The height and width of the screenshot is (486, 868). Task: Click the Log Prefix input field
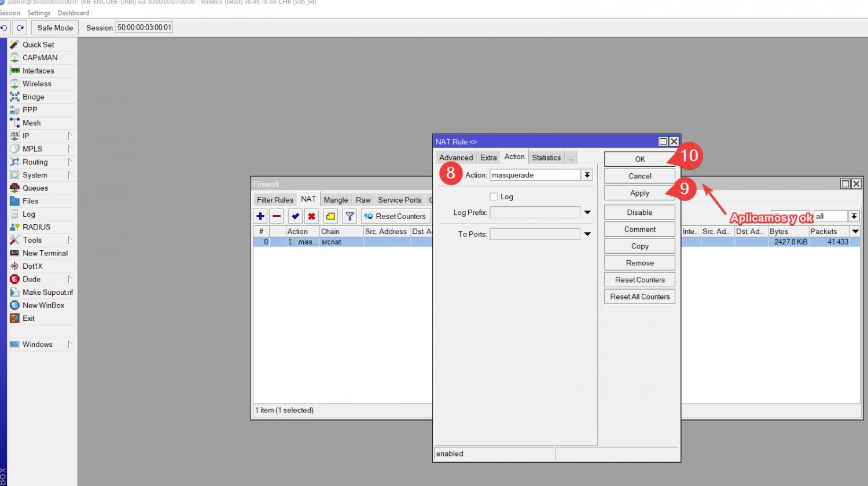pos(535,213)
